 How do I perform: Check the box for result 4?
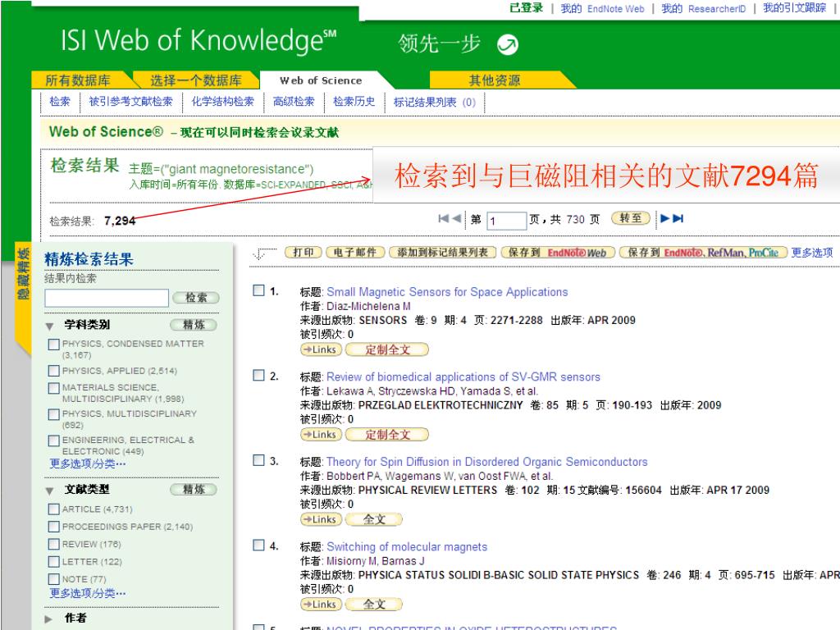[x=258, y=545]
